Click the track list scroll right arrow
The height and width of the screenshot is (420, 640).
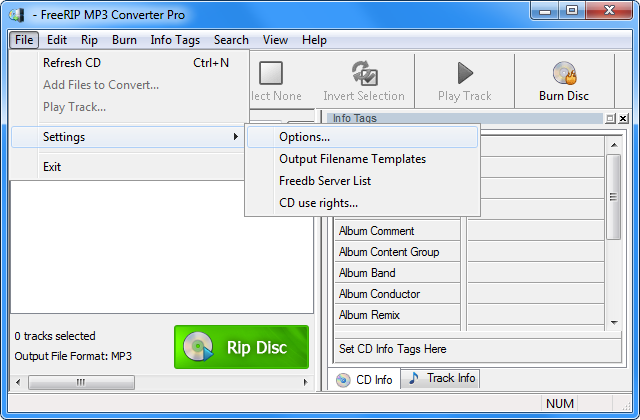click(305, 382)
